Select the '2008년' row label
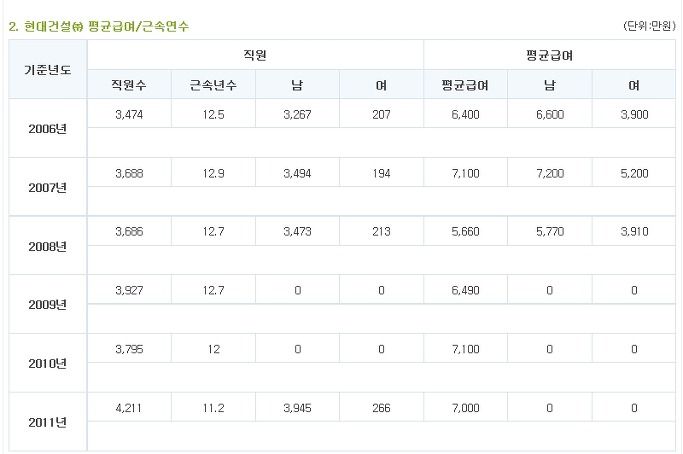The width and height of the screenshot is (683, 454). (x=47, y=246)
